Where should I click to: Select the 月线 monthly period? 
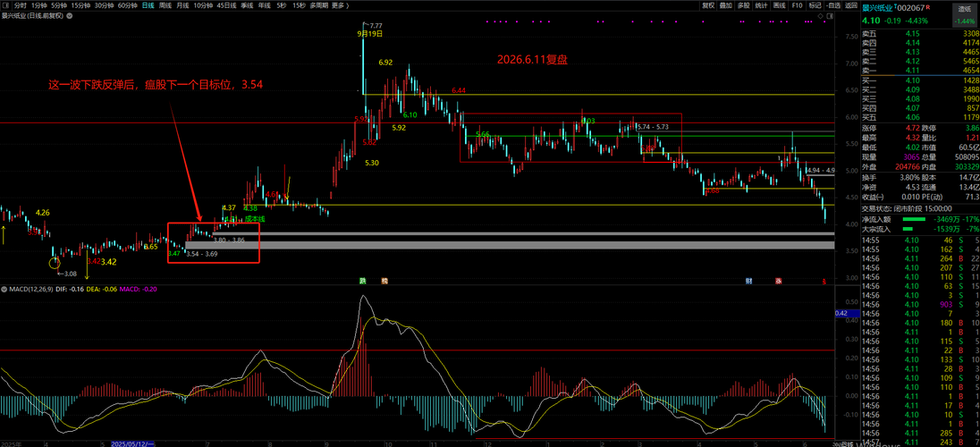[183, 5]
